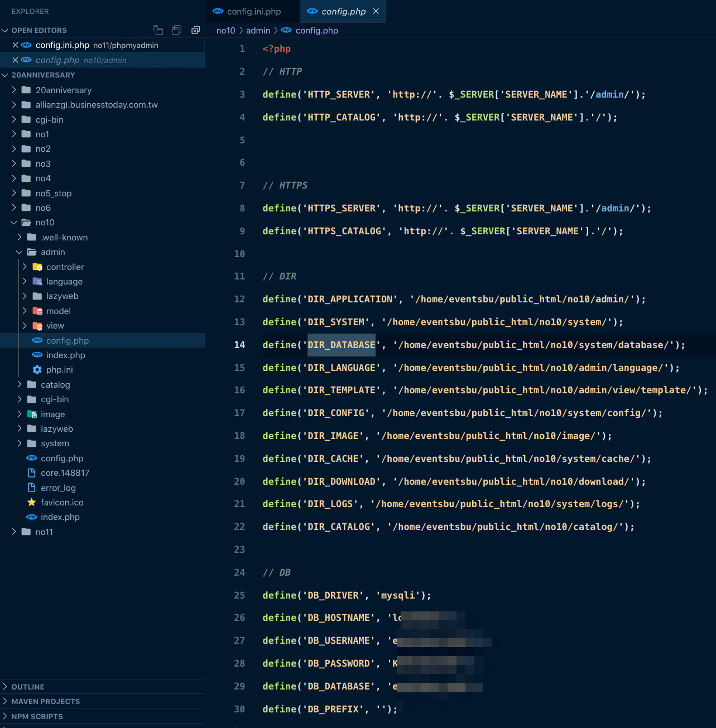Expand the no5_stop folder
The height and width of the screenshot is (728, 716).
coord(14,193)
